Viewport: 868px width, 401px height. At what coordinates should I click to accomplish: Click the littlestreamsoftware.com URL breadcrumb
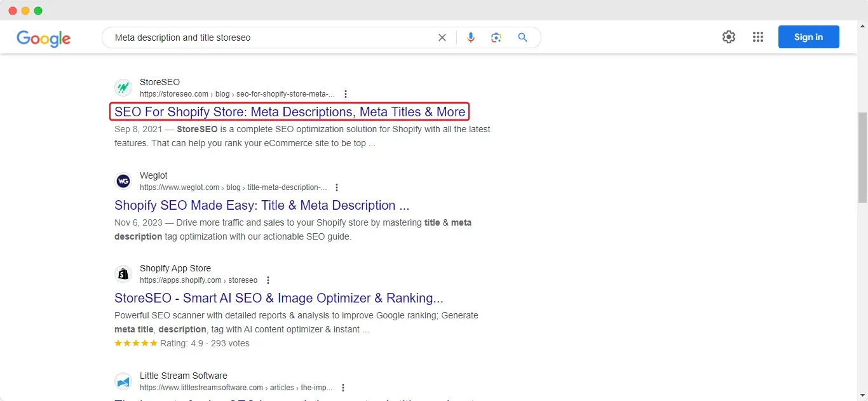236,388
